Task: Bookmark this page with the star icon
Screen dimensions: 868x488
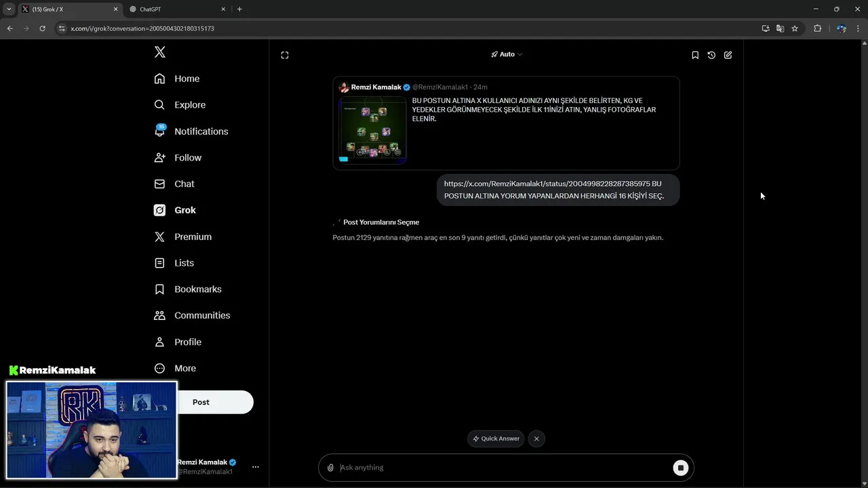Action: 795,28
